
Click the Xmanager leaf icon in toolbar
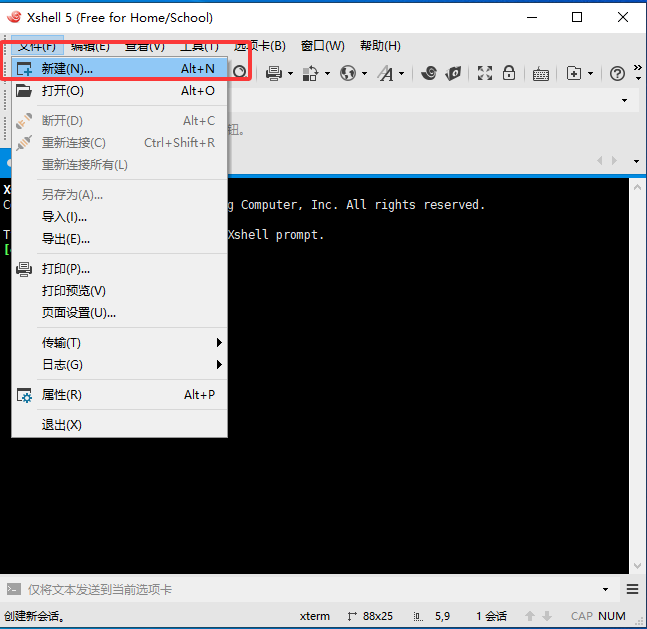coord(453,73)
